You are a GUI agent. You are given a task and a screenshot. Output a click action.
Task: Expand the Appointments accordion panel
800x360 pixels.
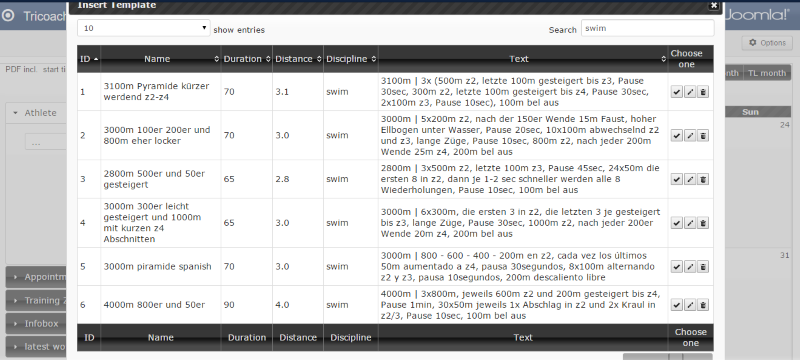pyautogui.click(x=36, y=277)
